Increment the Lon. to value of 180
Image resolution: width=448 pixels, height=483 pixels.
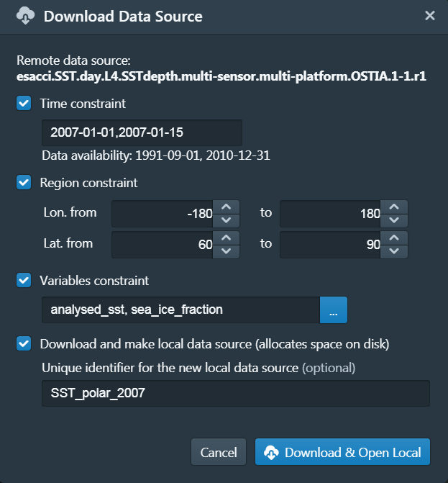[x=394, y=207]
